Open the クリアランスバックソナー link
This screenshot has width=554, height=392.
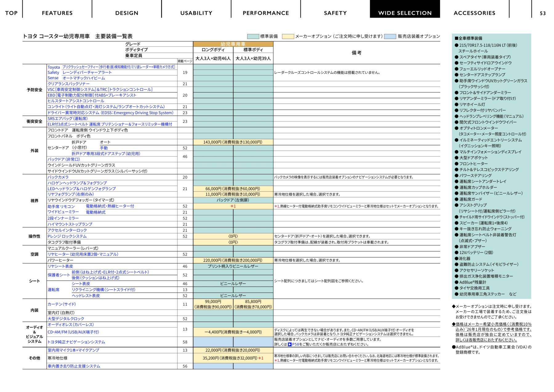point(68,84)
